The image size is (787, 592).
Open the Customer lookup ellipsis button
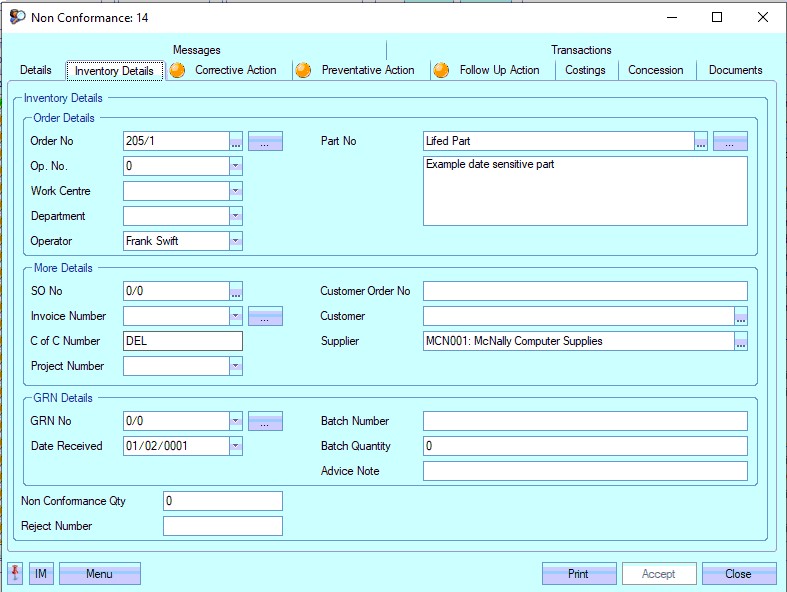click(x=740, y=316)
